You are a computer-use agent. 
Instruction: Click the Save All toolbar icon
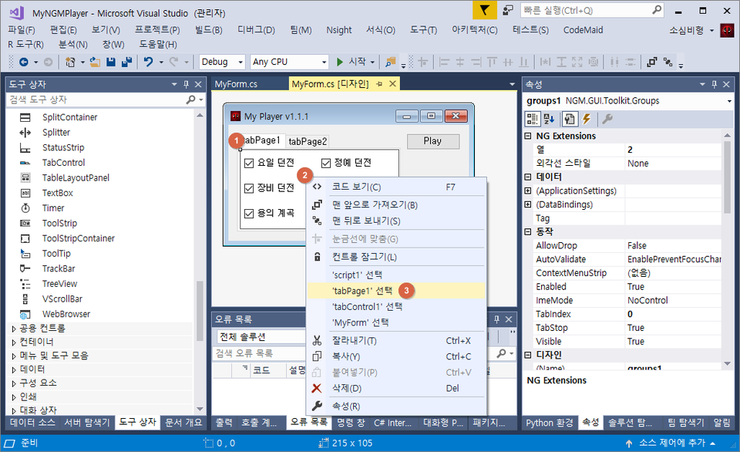point(126,62)
